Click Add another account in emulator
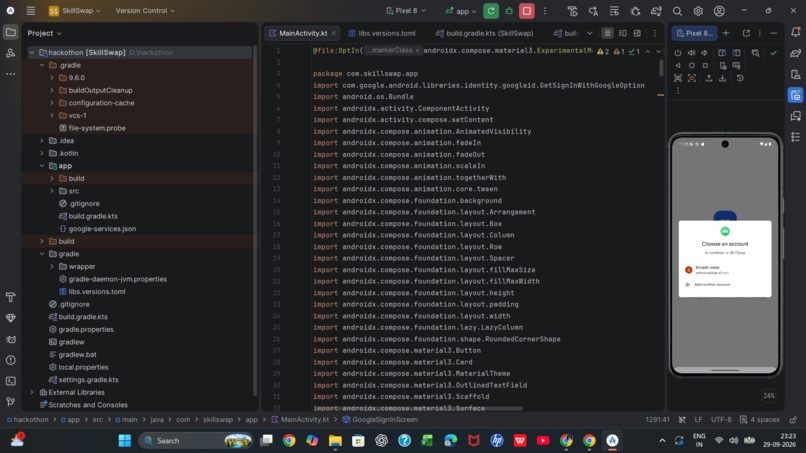Viewport: 806px width, 453px height. pos(712,284)
